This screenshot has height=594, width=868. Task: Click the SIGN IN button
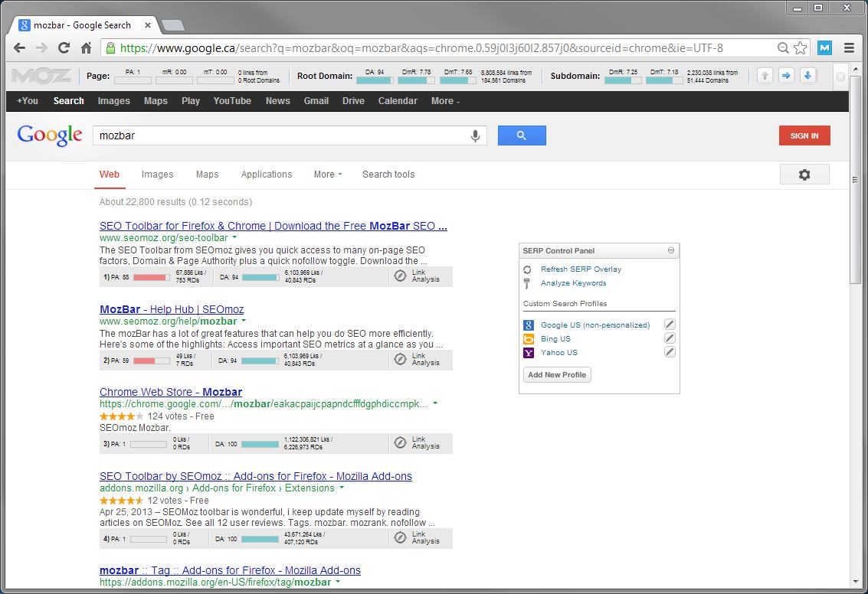(x=804, y=136)
